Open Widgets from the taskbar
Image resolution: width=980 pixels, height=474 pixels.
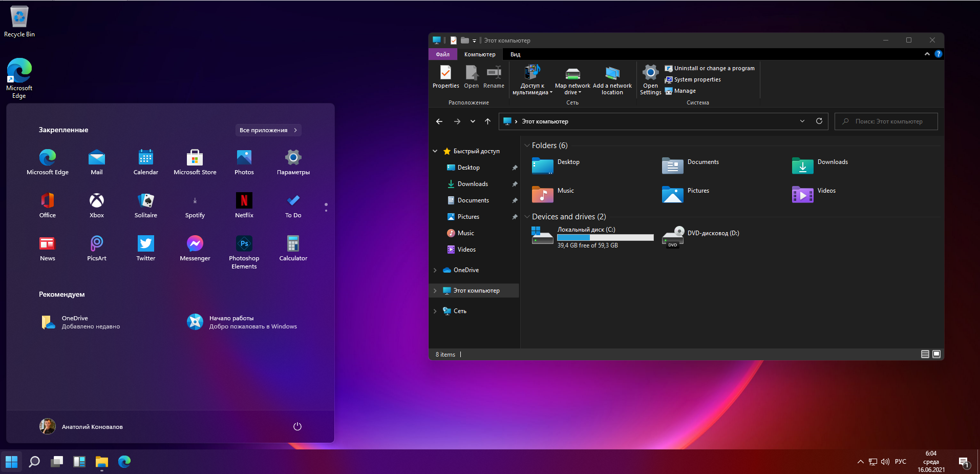coord(79,462)
